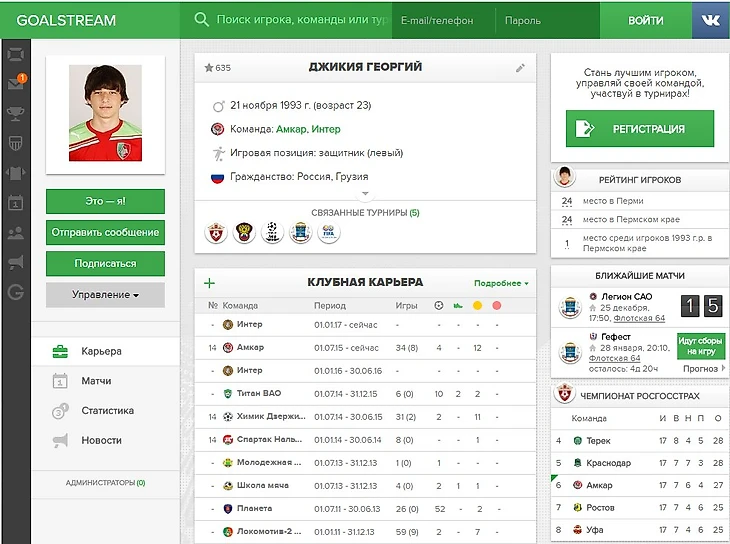
Task: Open first related tournament badge
Action: (216, 232)
